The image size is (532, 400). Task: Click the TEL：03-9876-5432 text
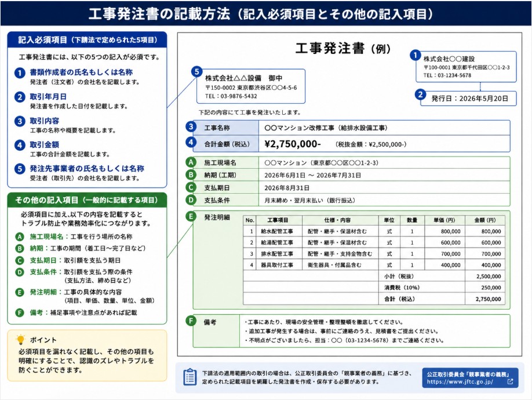(x=231, y=96)
